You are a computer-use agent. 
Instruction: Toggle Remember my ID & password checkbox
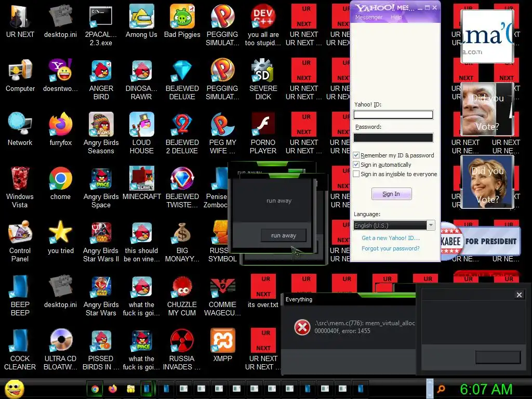click(356, 155)
